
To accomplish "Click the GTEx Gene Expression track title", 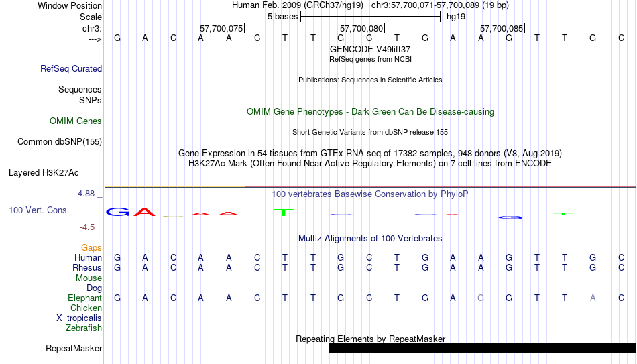I will (x=370, y=153).
